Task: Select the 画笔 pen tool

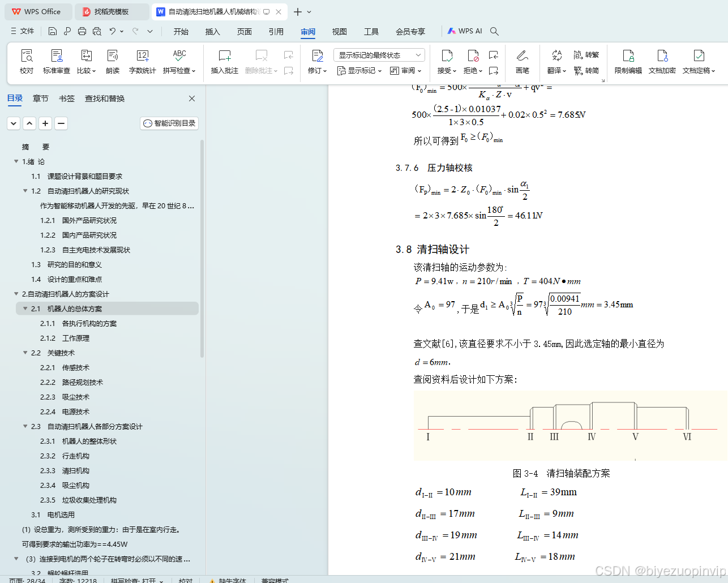Action: click(x=522, y=61)
